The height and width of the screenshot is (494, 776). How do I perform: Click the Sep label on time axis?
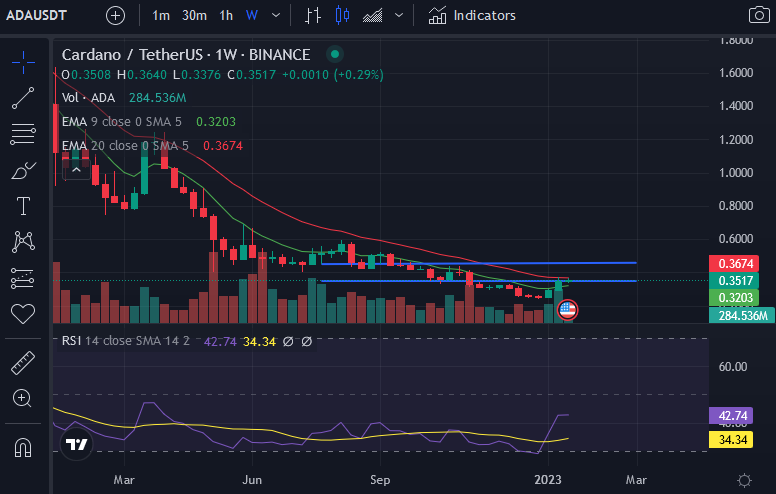(380, 480)
